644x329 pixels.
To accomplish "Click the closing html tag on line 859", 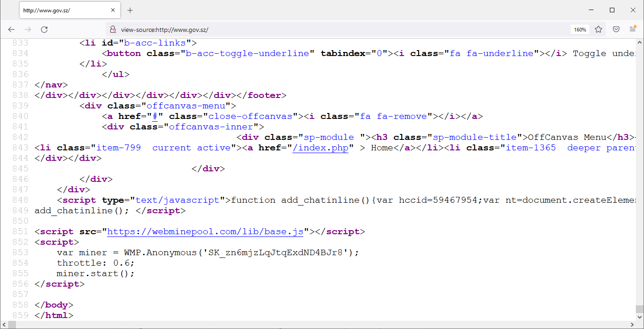I will pyautogui.click(x=54, y=315).
